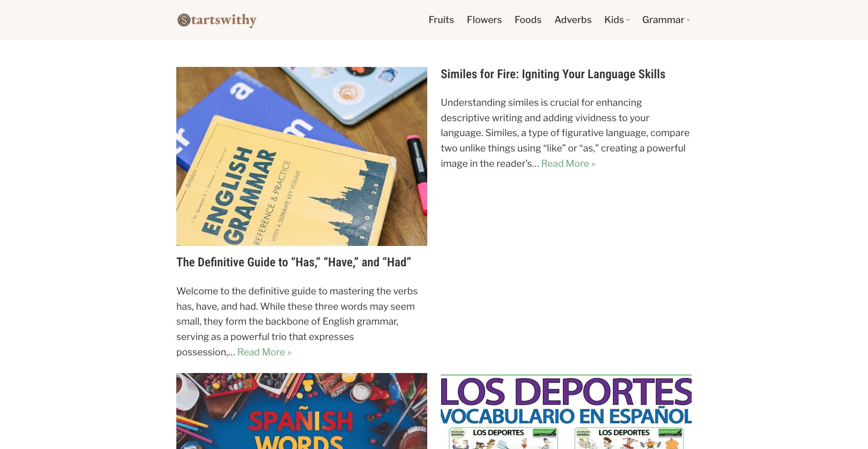The height and width of the screenshot is (449, 868).
Task: Read more of the Has, Have, Had guide
Action: [x=264, y=352]
